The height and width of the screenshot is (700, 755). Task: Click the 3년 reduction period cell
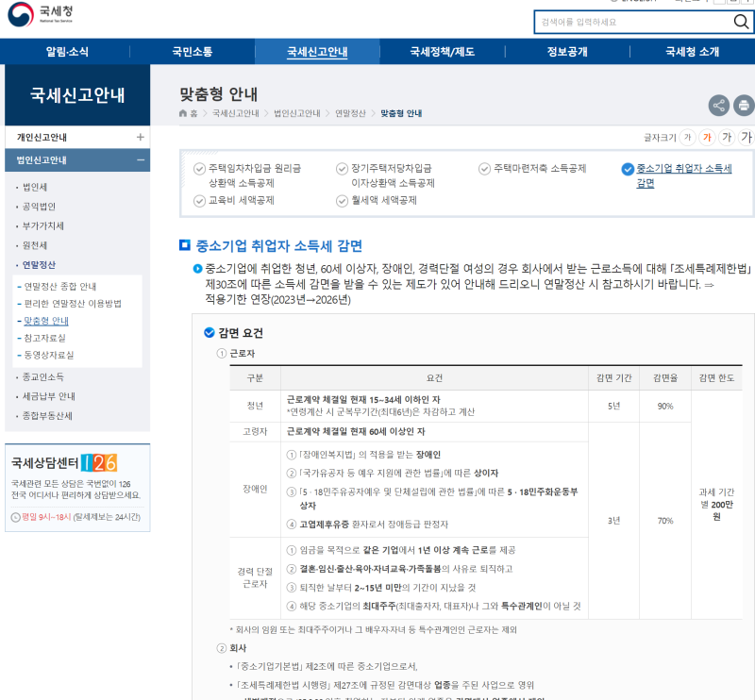(x=613, y=521)
